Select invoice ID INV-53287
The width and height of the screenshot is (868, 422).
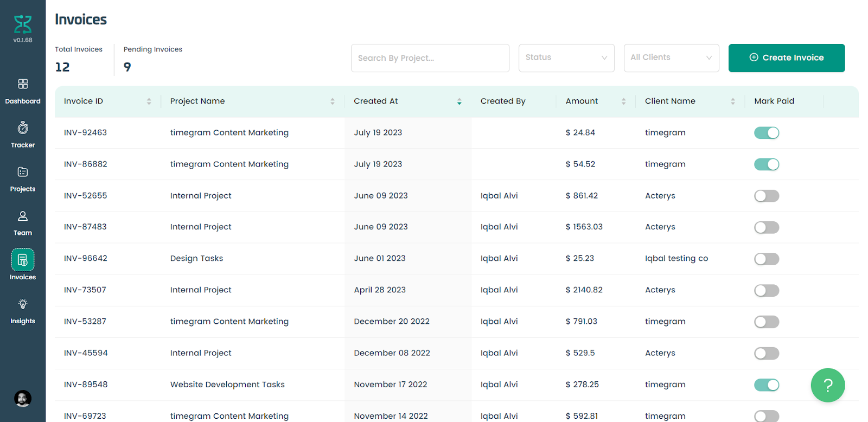click(85, 322)
